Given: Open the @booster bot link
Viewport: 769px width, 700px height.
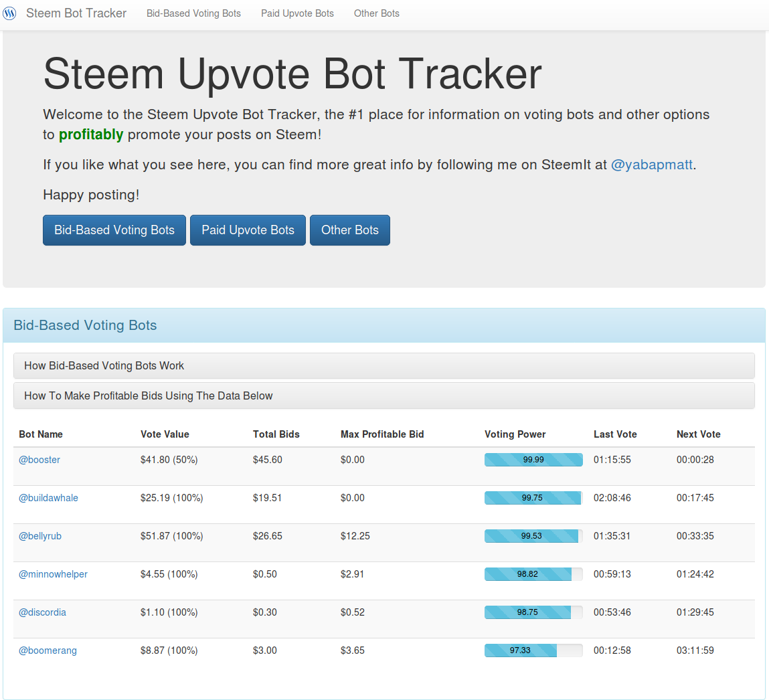Looking at the screenshot, I should point(39,460).
